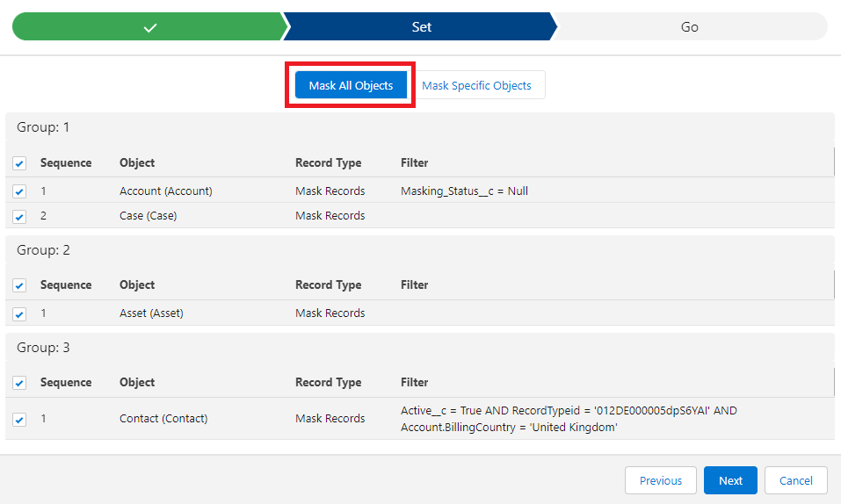Toggle select-all checkbox in Group 1 header
The height and width of the screenshot is (504, 841).
click(x=20, y=163)
